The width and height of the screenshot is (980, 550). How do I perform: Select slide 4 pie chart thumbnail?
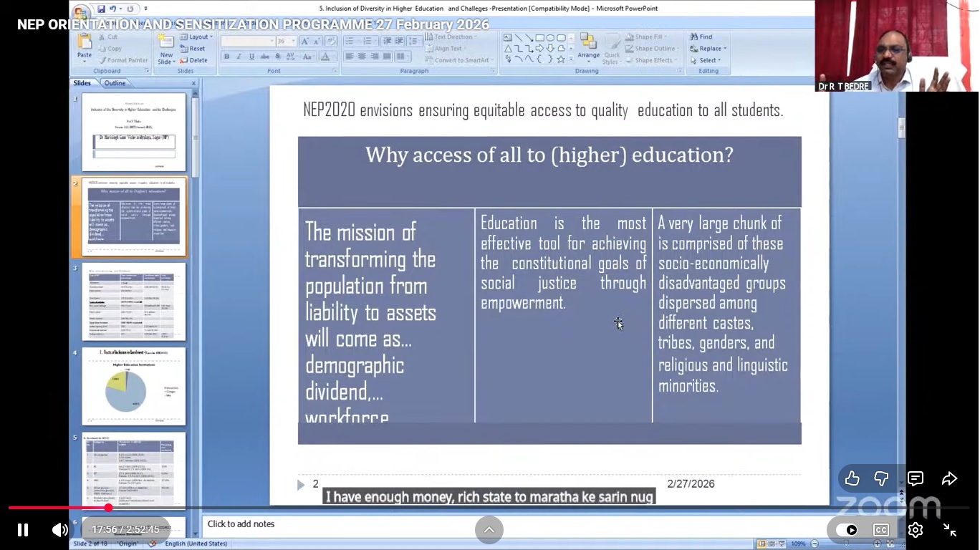tap(133, 386)
